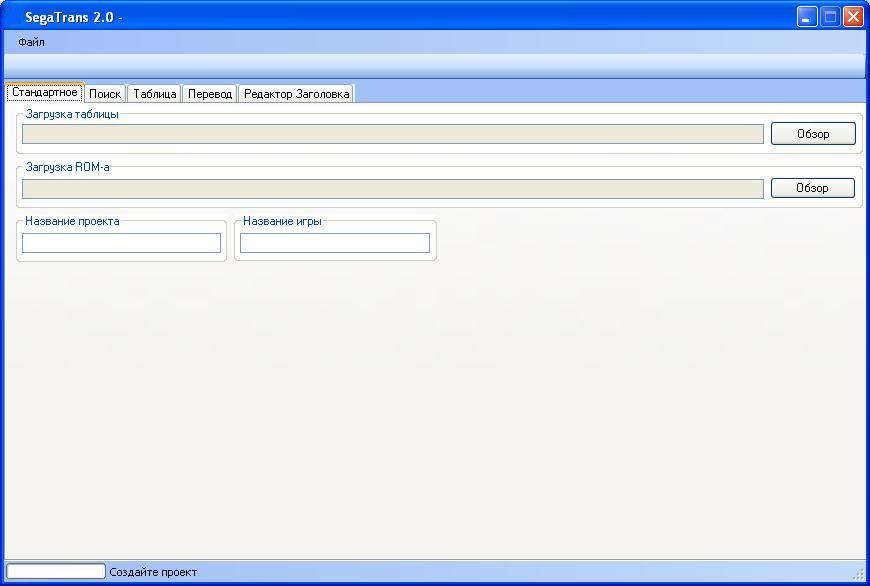This screenshot has width=870, height=586.
Task: Open the Редактор Заголовка tab
Action: point(296,94)
